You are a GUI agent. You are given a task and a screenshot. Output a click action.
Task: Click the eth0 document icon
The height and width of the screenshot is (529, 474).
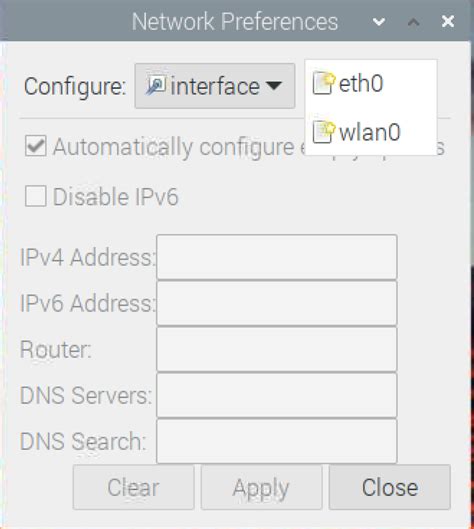pyautogui.click(x=324, y=83)
